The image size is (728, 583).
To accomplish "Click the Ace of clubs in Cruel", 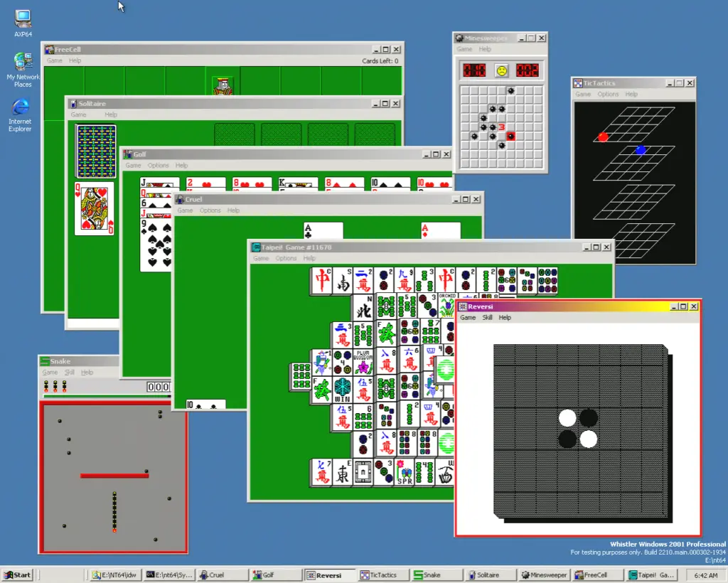I will (323, 230).
